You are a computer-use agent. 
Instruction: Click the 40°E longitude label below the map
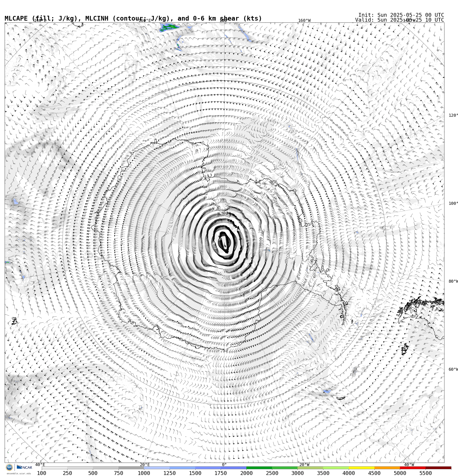coord(40,465)
